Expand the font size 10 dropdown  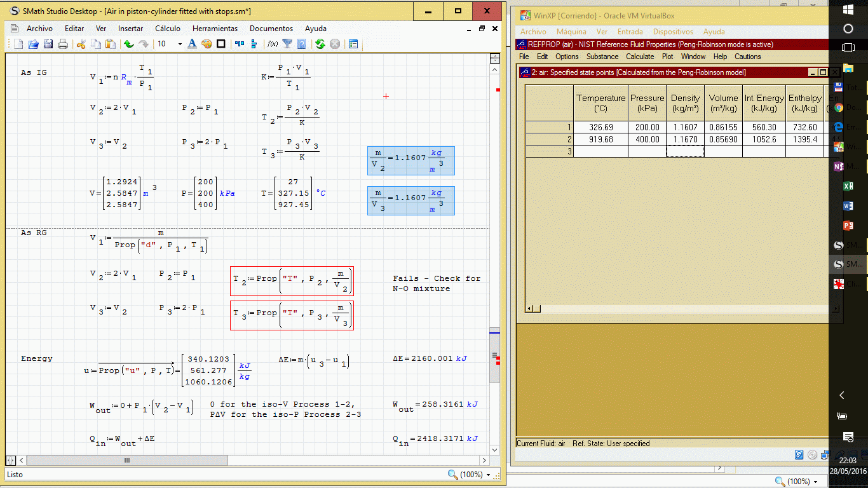click(x=180, y=44)
